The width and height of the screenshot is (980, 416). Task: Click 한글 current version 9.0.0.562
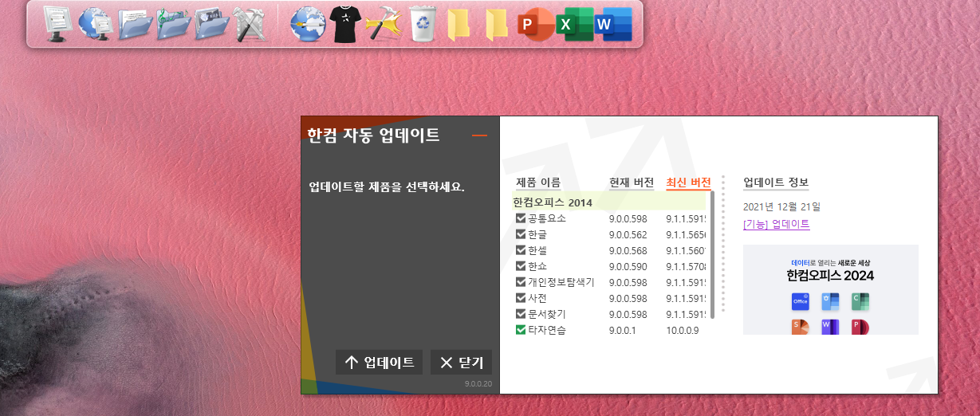(x=628, y=235)
